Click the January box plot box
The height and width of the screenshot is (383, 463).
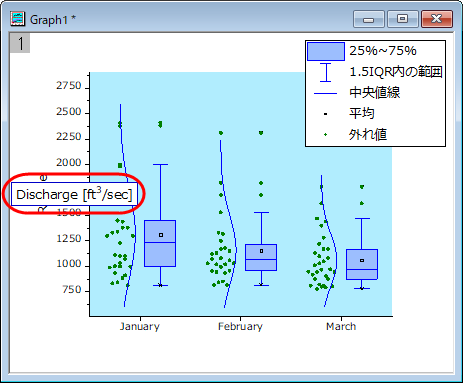[160, 243]
